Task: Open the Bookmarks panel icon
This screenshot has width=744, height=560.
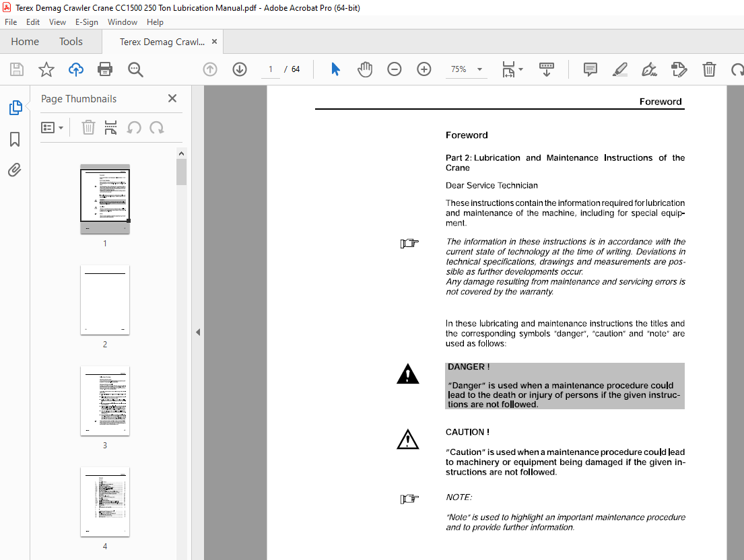Action: click(15, 139)
